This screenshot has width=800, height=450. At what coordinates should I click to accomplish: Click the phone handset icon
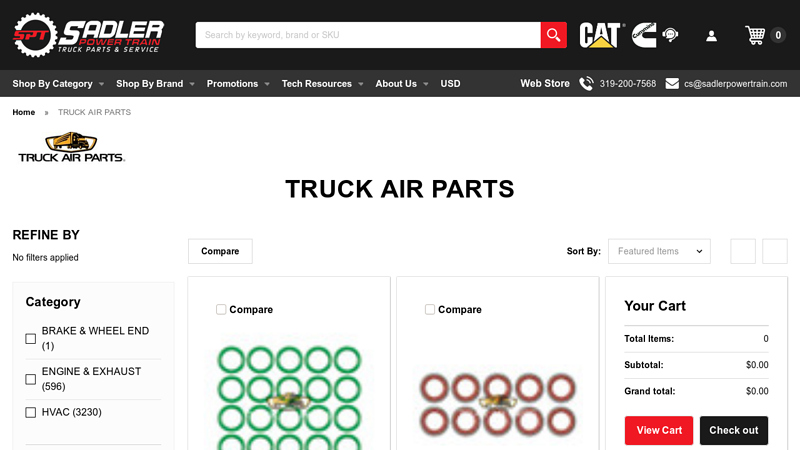[586, 83]
